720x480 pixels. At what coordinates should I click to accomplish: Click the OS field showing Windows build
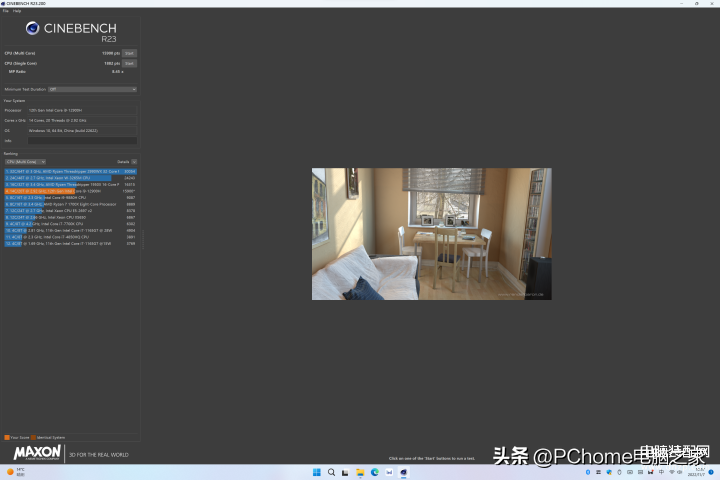coord(83,130)
